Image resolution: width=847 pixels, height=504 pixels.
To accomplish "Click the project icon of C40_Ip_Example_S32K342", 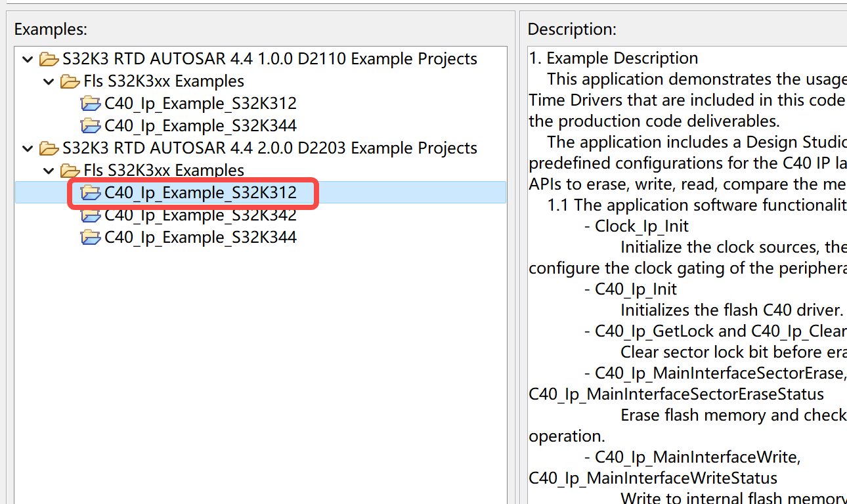I will pyautogui.click(x=91, y=215).
